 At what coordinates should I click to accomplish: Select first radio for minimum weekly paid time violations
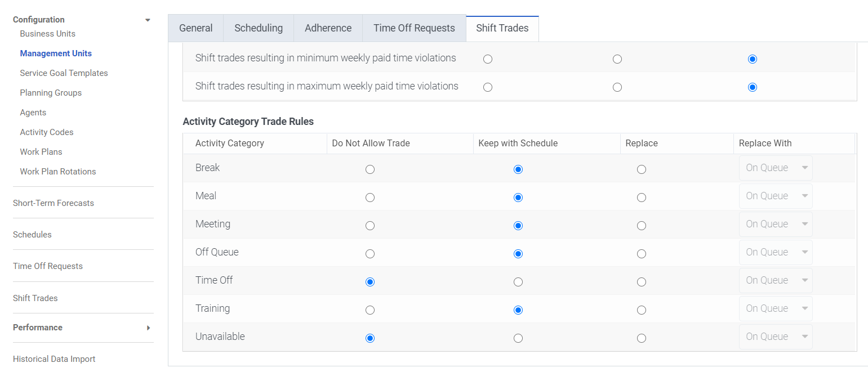pos(488,59)
